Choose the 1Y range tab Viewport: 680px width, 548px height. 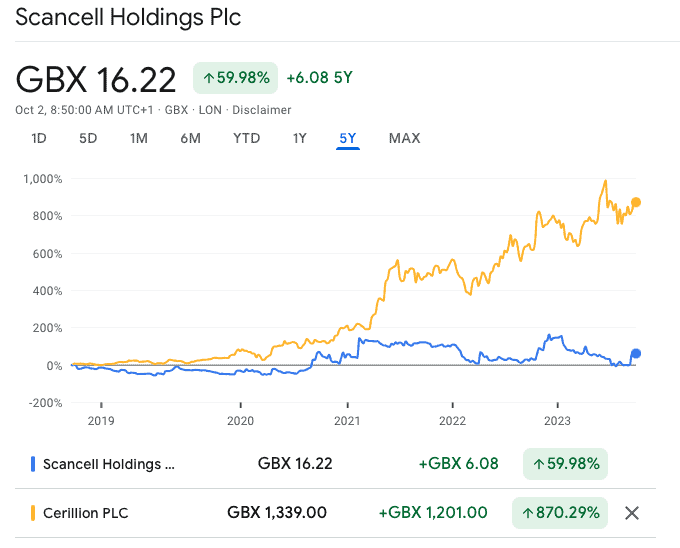(299, 138)
